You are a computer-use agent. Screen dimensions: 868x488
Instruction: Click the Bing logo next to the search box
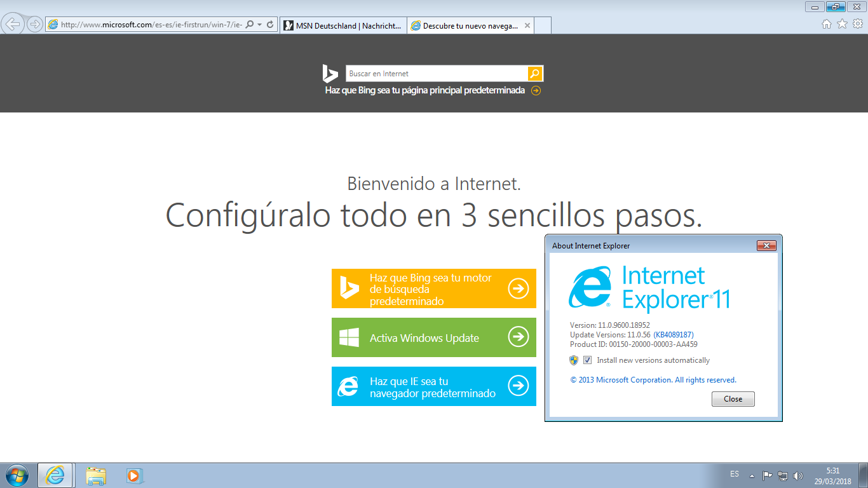330,74
